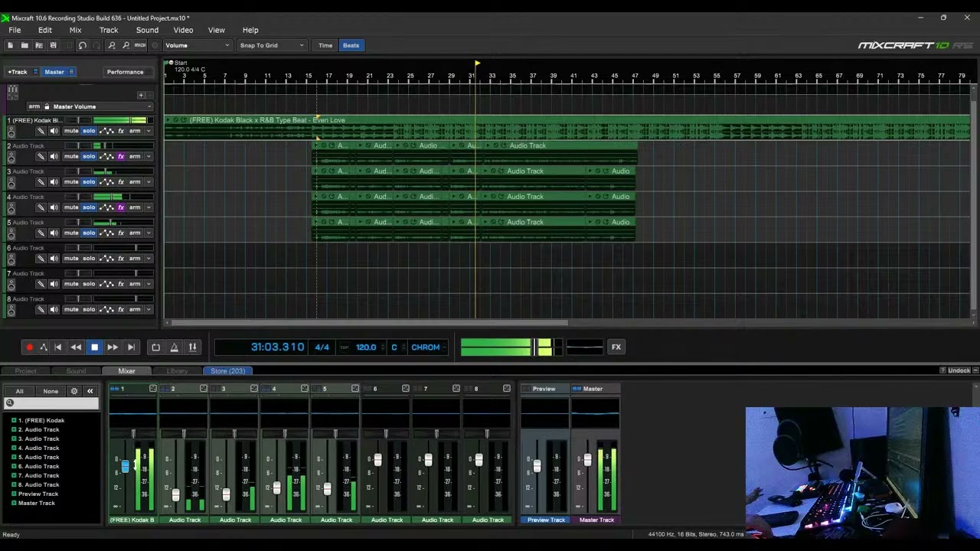This screenshot has width=980, height=551.
Task: Open the Volume automation type dropdown
Action: [198, 46]
